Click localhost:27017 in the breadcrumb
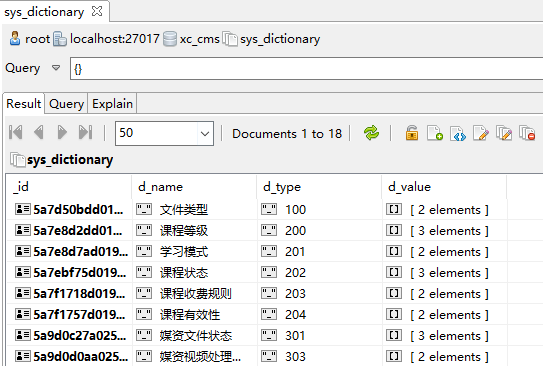Screen dimensions: 543x366 click(115, 38)
